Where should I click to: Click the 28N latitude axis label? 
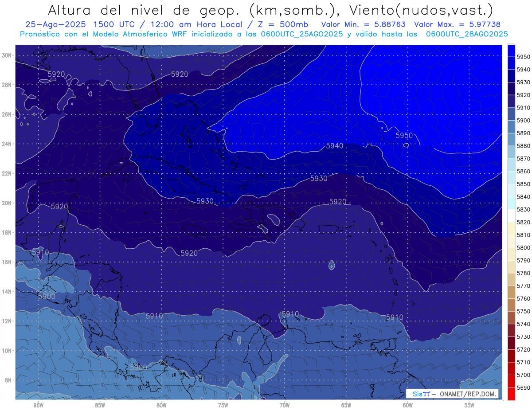pyautogui.click(x=7, y=85)
